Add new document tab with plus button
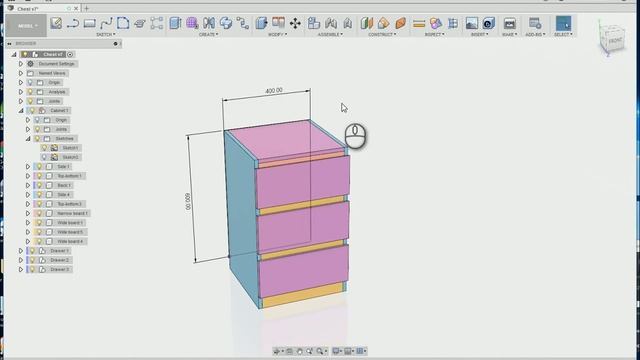Screen dimensions: 640x360 [x=87, y=8]
